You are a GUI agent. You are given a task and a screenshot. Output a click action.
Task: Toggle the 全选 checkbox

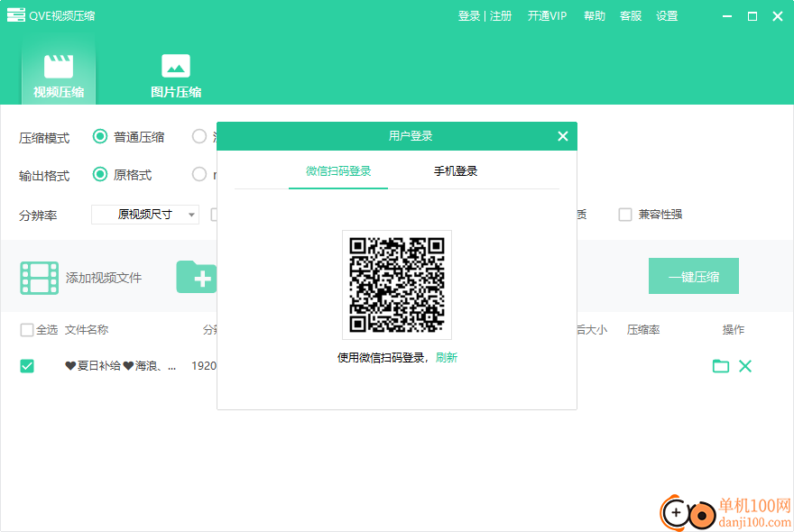pos(27,330)
